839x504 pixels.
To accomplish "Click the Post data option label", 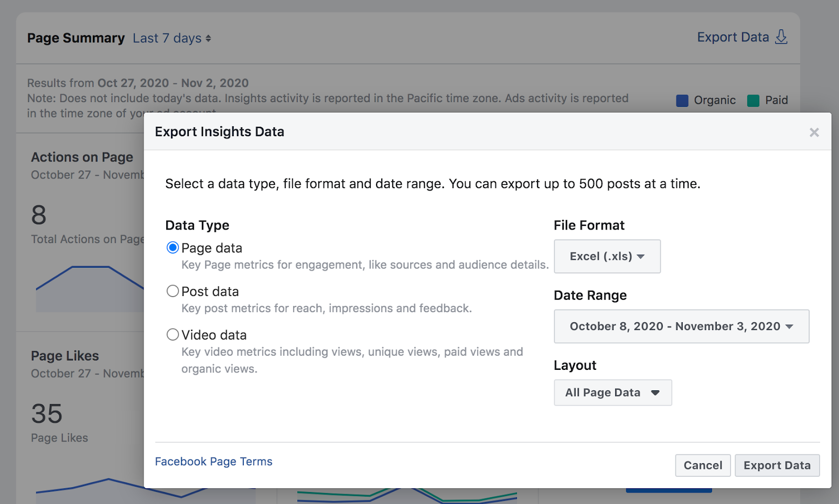I will pos(210,291).
